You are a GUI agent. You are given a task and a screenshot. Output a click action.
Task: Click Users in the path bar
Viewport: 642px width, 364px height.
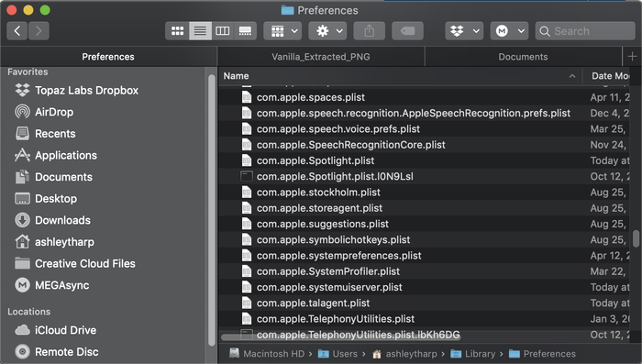[x=338, y=354]
